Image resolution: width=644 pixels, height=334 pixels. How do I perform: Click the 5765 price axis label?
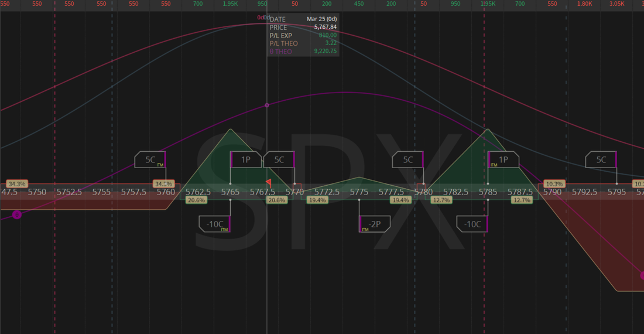pos(231,192)
